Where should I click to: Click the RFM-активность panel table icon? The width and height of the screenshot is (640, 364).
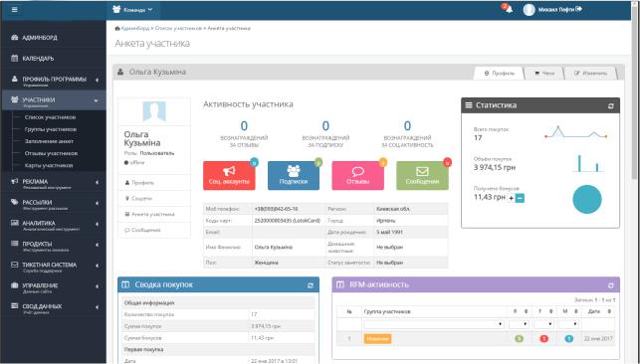(x=340, y=284)
